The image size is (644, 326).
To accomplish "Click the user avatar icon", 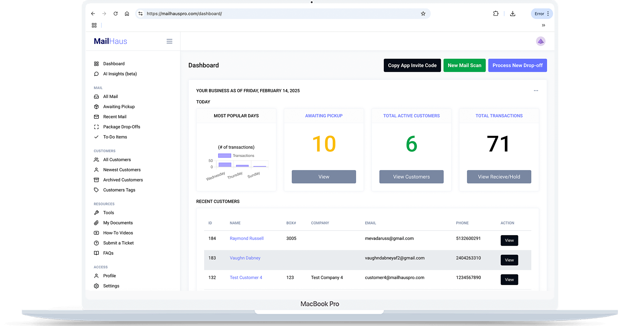I will (541, 41).
